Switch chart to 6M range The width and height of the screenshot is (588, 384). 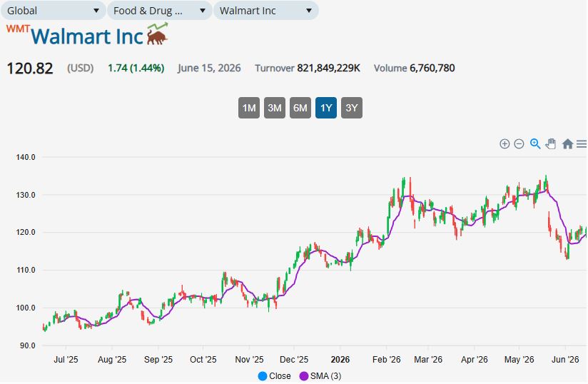pos(300,108)
